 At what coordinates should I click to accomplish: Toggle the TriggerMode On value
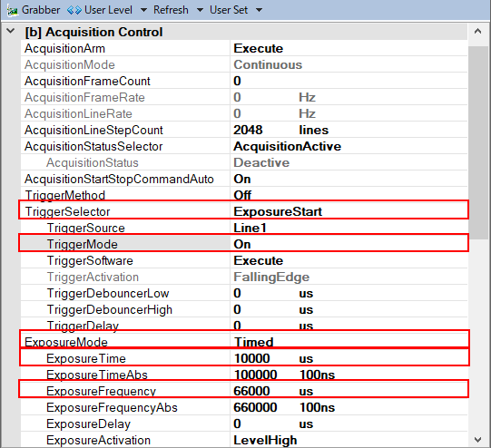242,244
